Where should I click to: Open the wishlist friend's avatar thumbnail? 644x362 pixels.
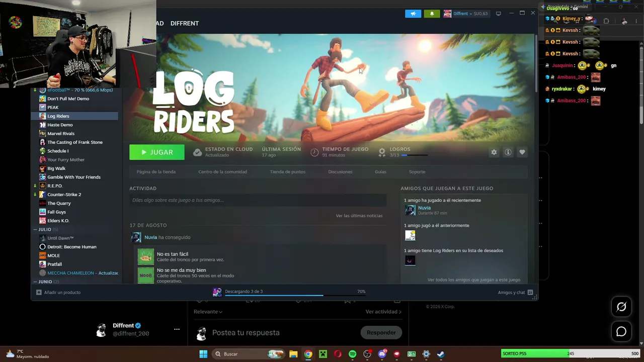point(410,260)
